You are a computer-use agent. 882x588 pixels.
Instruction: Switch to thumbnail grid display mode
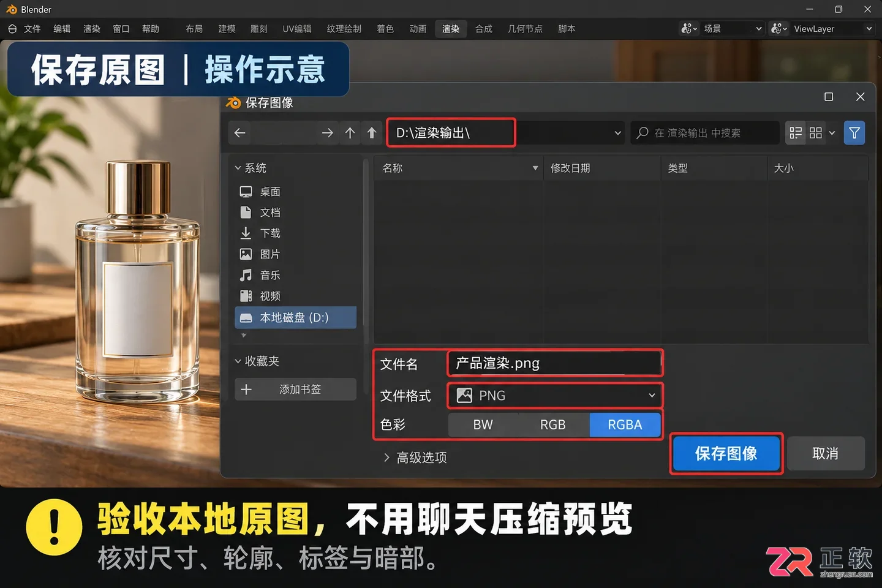816,133
